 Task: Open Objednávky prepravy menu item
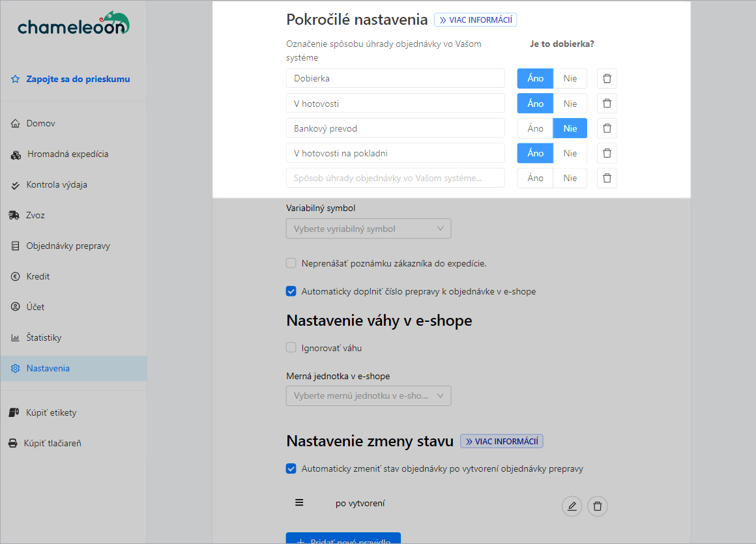68,246
